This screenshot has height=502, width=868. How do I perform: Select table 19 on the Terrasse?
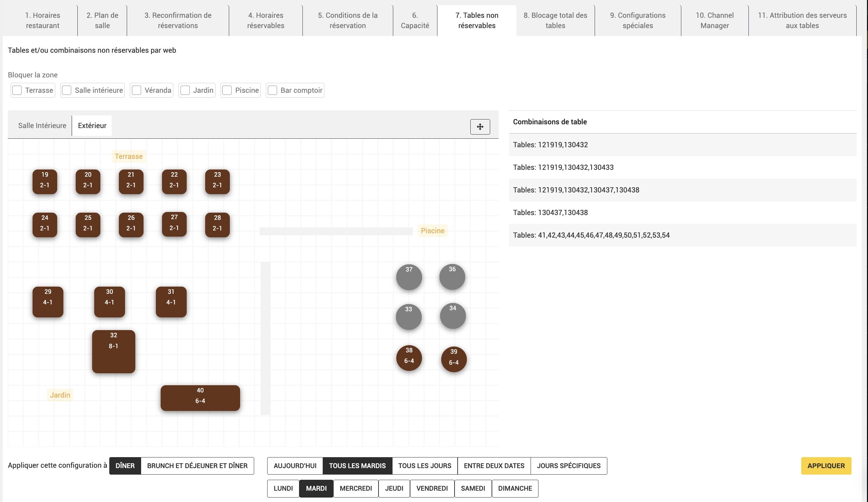(45, 181)
